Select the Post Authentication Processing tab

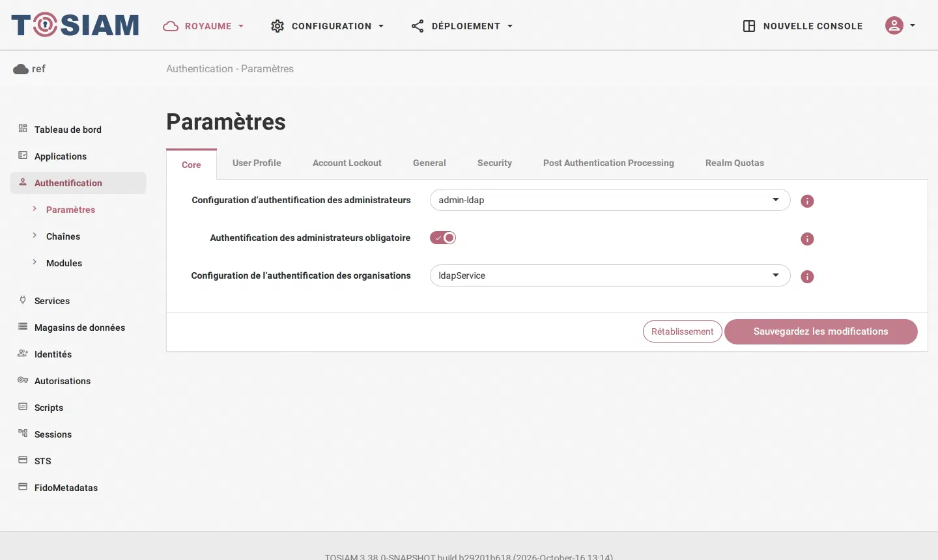pyautogui.click(x=608, y=163)
